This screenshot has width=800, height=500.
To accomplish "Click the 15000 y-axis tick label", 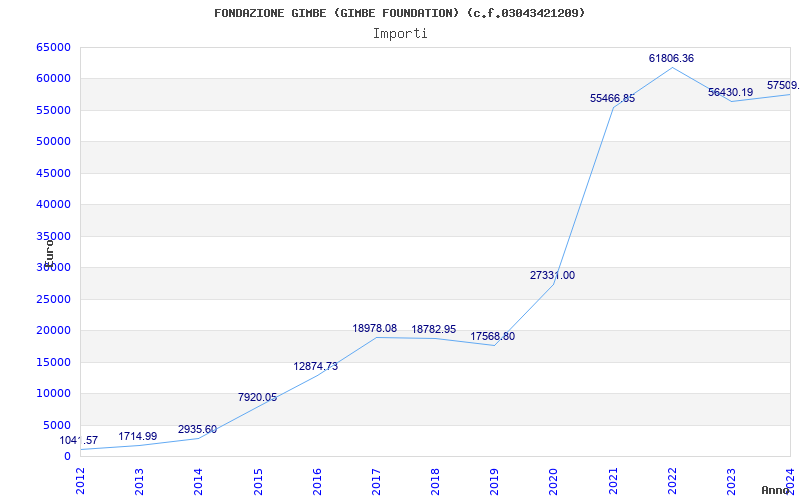I will pos(53,362).
